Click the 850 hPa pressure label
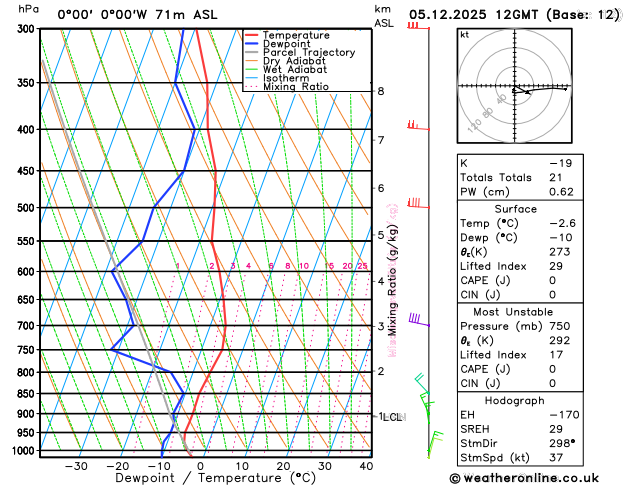This screenshot has height=486, width=629. [x=28, y=394]
